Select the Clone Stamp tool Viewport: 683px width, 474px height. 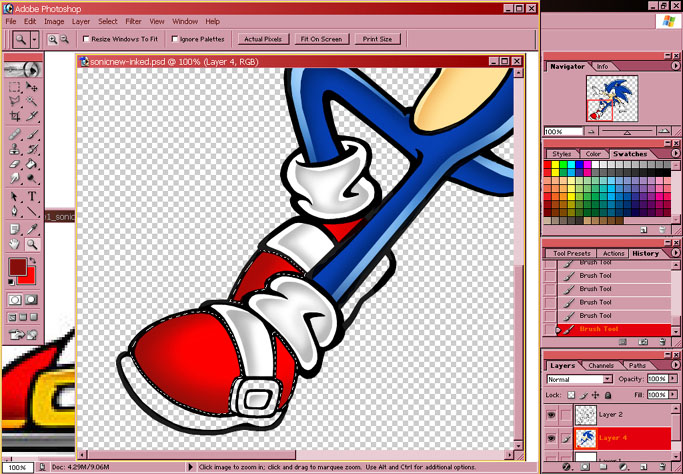[14, 149]
